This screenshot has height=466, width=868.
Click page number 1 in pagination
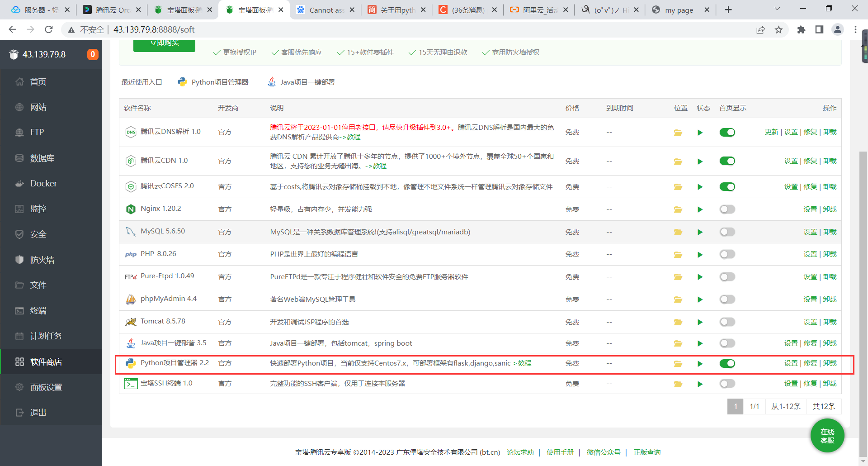coord(735,406)
